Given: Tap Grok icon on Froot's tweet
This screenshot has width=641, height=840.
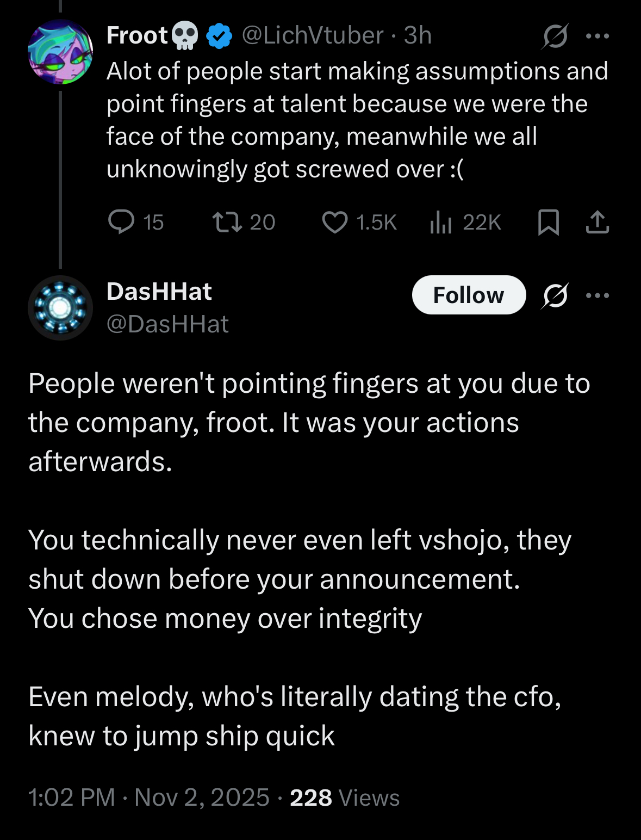Looking at the screenshot, I should pyautogui.click(x=555, y=36).
